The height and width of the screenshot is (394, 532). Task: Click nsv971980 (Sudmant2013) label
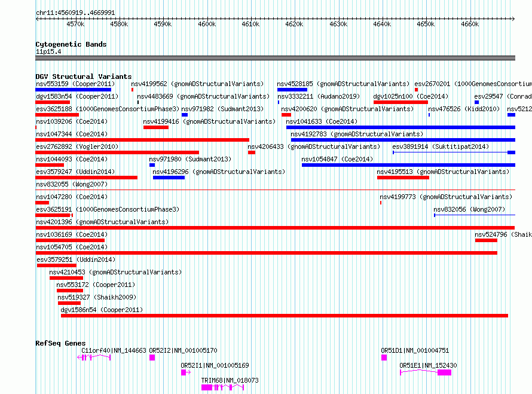pyautogui.click(x=190, y=159)
